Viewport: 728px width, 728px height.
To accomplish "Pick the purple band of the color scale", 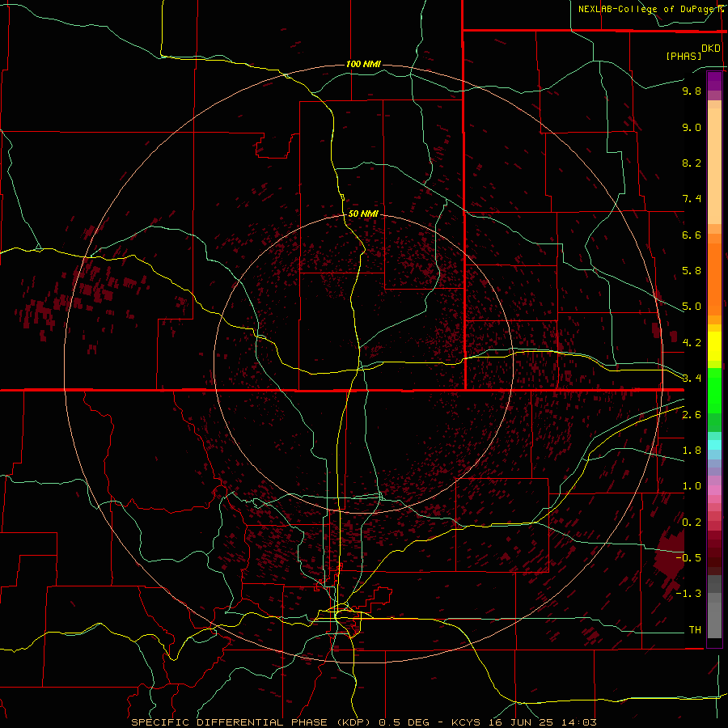I will tap(714, 81).
